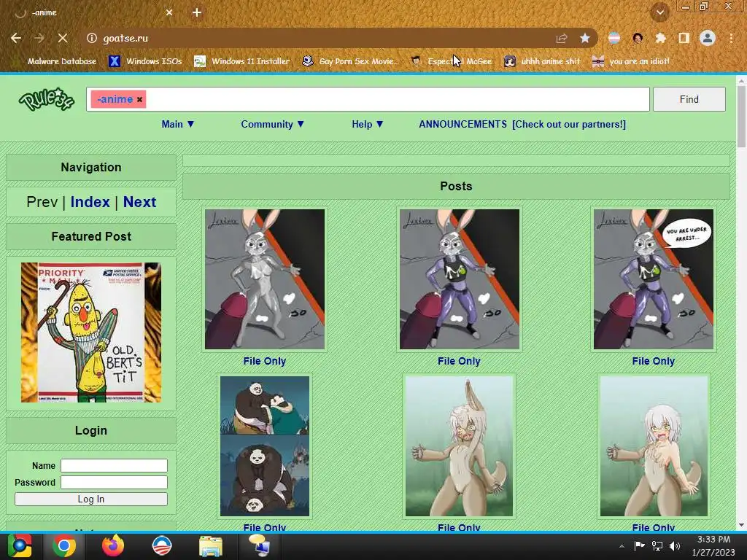This screenshot has width=747, height=560.
Task: Click the scrollbar down arrow
Action: tap(741, 525)
